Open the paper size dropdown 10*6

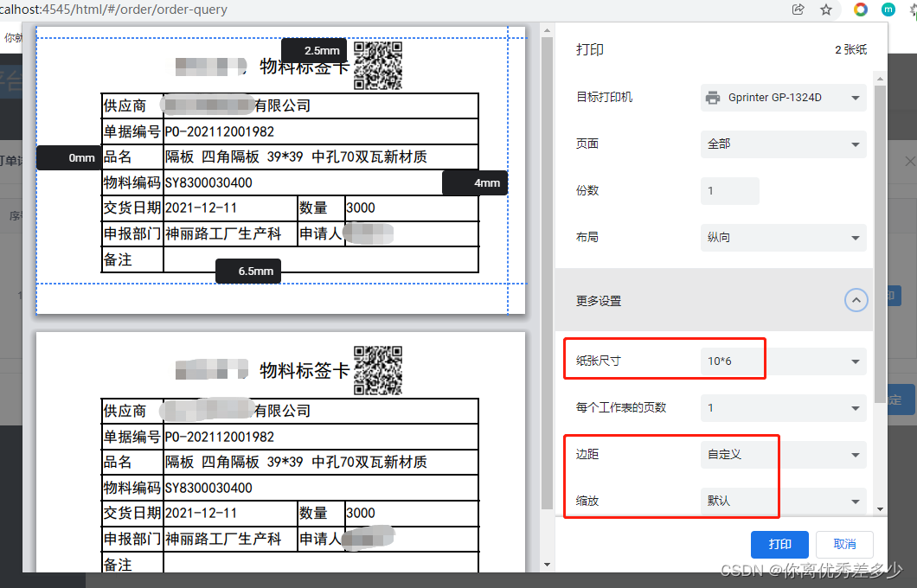pos(783,361)
